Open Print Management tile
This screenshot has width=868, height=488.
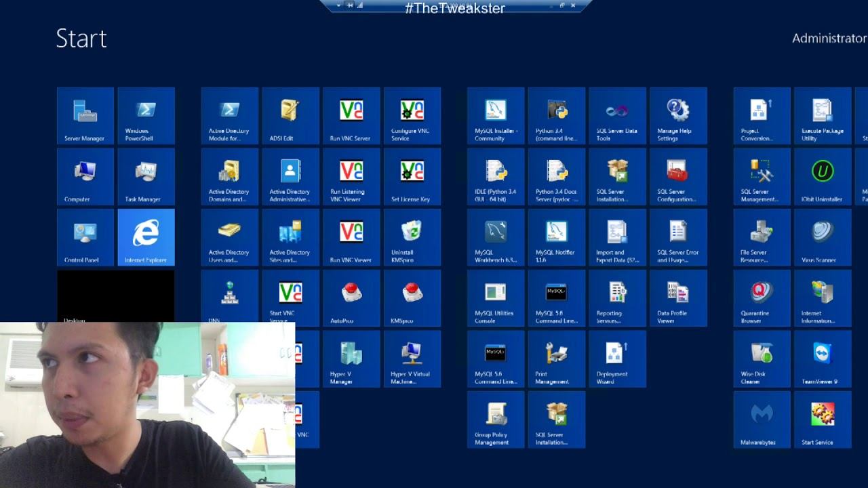557,359
